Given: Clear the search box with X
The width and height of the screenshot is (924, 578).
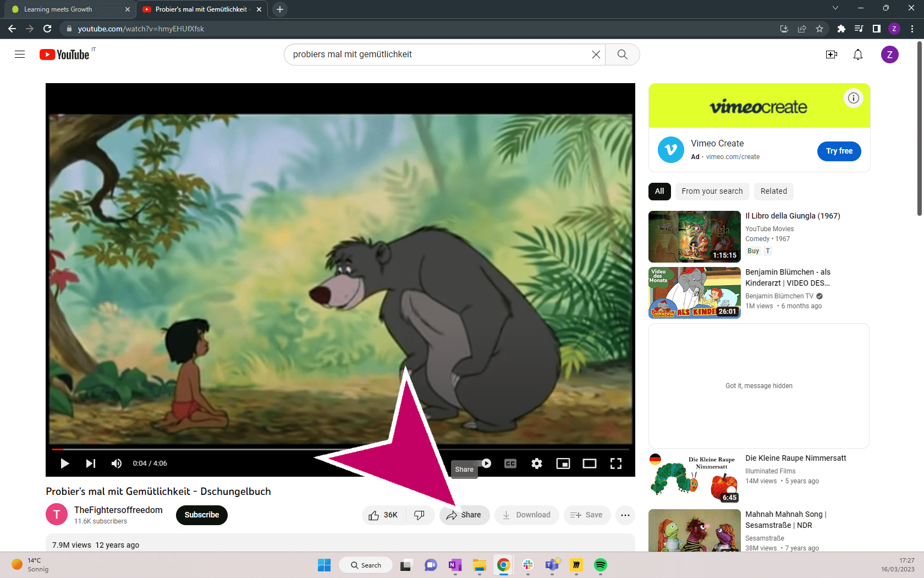Looking at the screenshot, I should coord(596,54).
